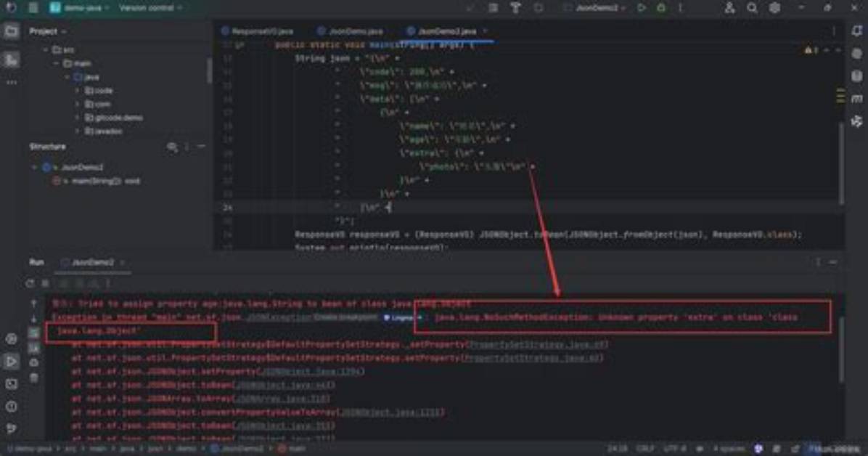Expand the code package node

point(78,90)
